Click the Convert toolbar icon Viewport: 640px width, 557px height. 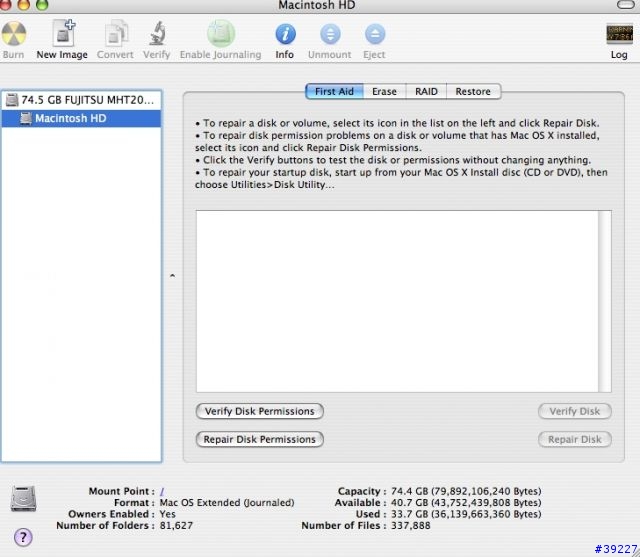(116, 33)
